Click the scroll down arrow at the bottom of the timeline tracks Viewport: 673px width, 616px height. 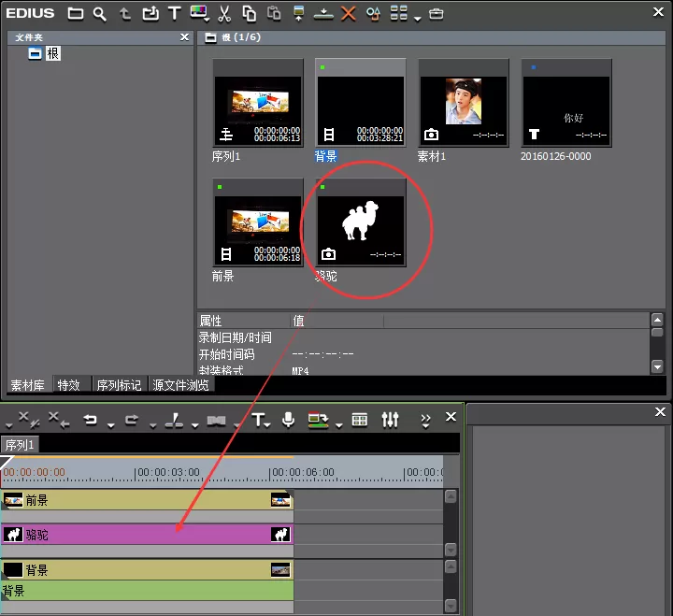[451, 606]
